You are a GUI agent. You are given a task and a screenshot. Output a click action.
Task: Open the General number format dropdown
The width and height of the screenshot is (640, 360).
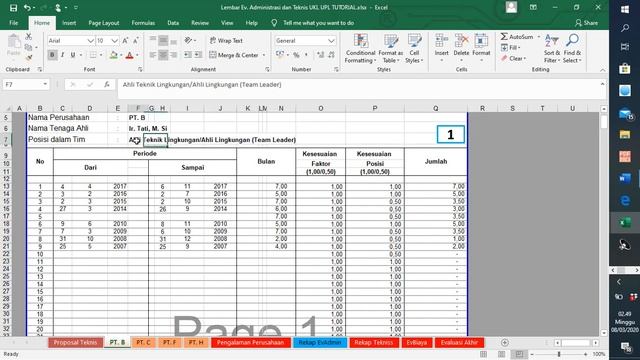point(331,41)
